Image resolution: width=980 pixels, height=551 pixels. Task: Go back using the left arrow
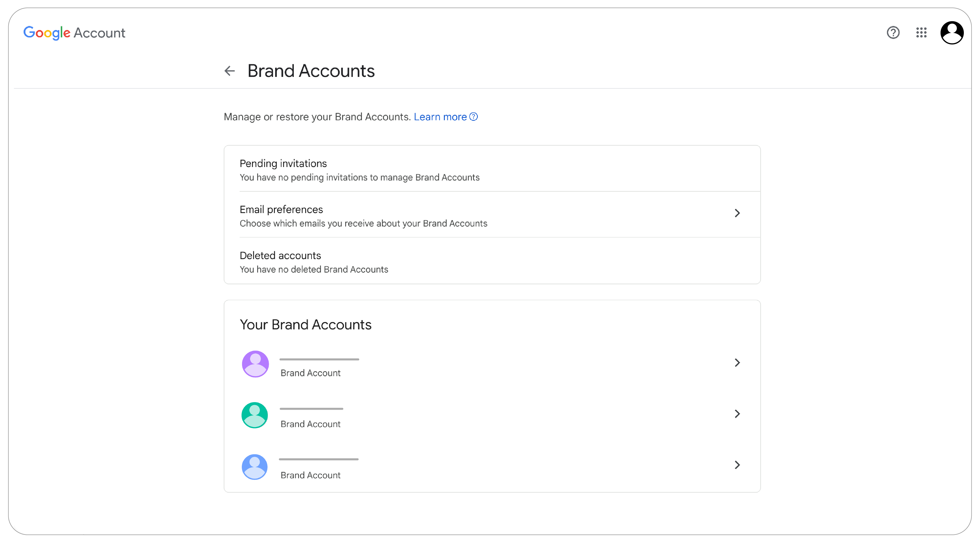tap(230, 71)
